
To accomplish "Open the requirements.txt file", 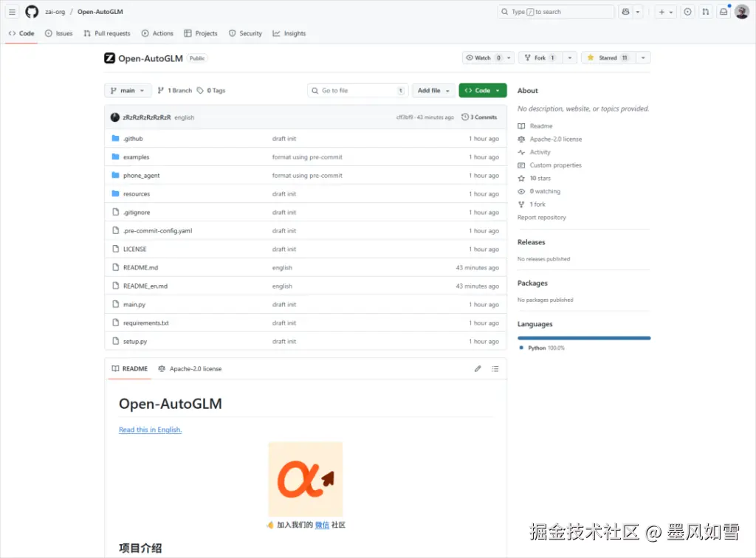I will [145, 323].
